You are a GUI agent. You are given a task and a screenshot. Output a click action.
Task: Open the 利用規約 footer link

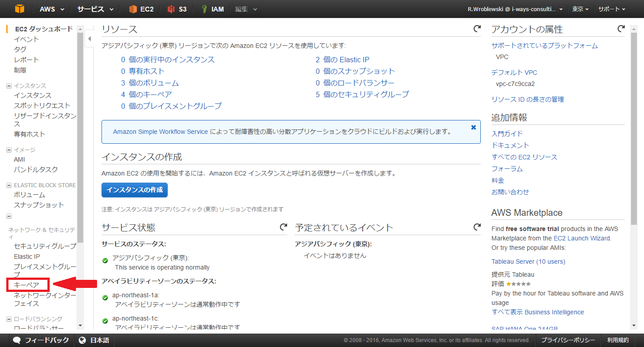coord(618,340)
